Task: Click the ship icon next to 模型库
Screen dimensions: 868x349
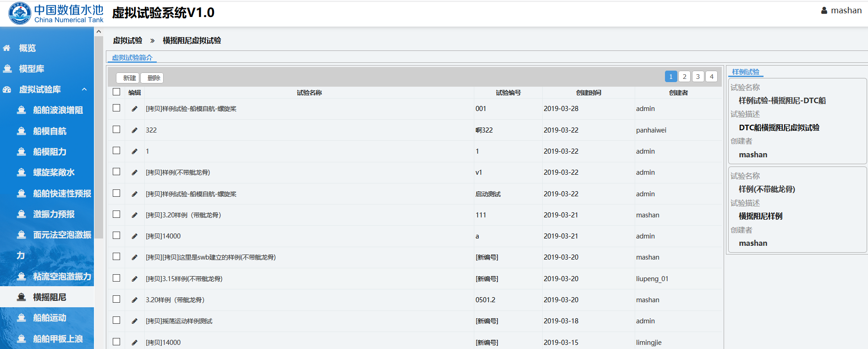Action: coord(7,69)
